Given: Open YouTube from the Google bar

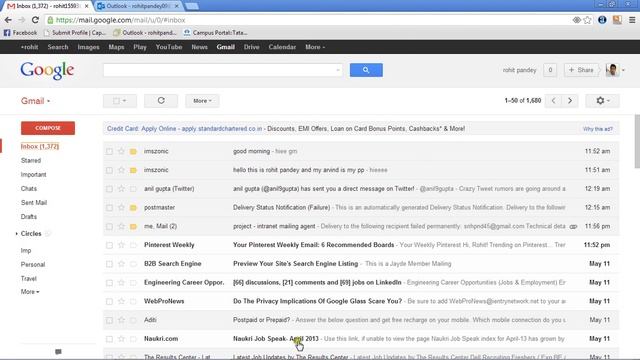Looking at the screenshot, I should [x=169, y=47].
